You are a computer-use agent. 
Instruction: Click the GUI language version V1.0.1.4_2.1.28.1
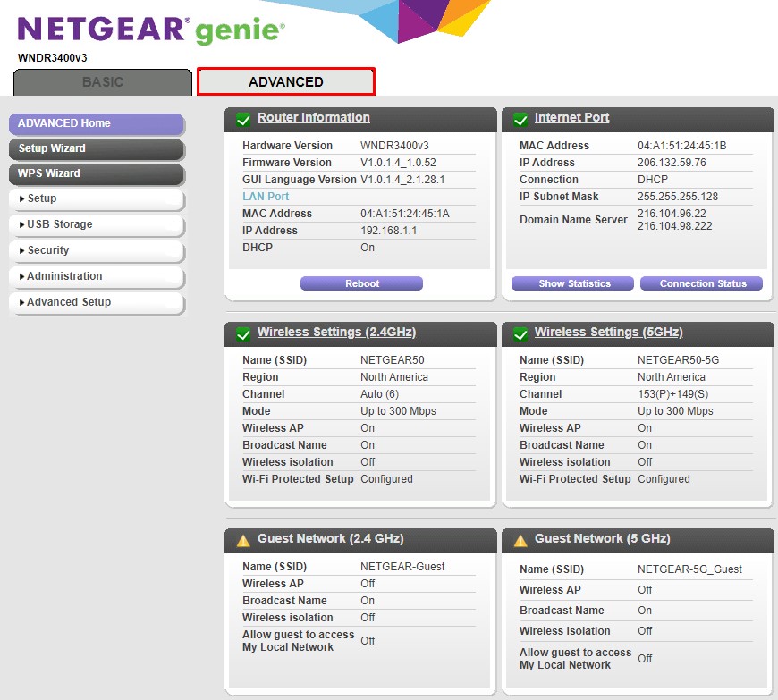(402, 180)
